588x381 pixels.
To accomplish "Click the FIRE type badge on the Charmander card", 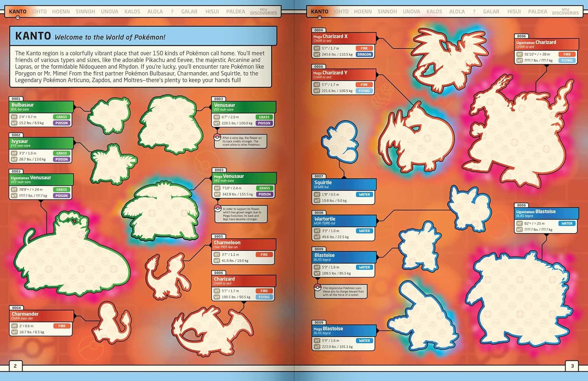I will coord(62,326).
